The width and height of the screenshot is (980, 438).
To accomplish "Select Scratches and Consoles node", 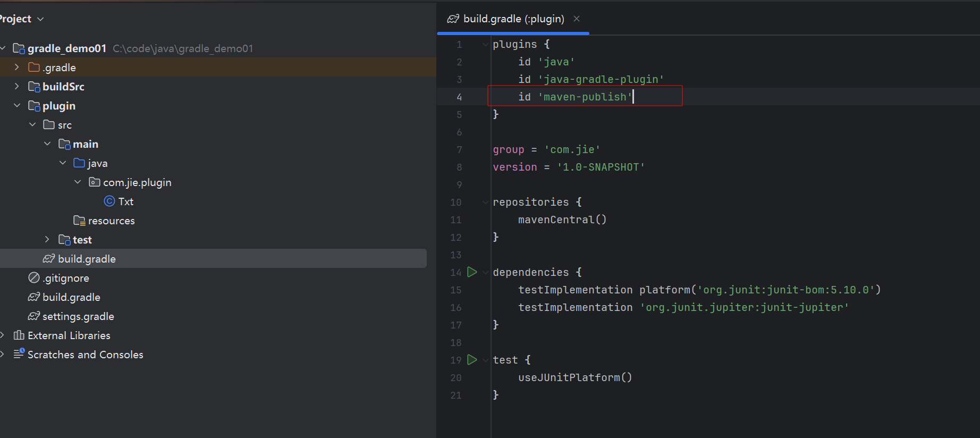I will coord(86,355).
